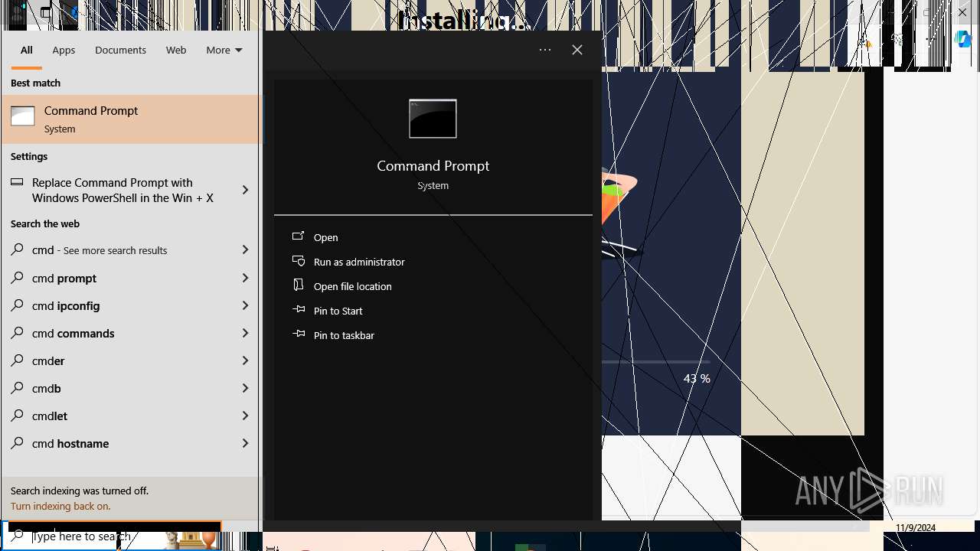This screenshot has width=980, height=551.
Task: Click Pin to taskbar
Action: point(344,335)
